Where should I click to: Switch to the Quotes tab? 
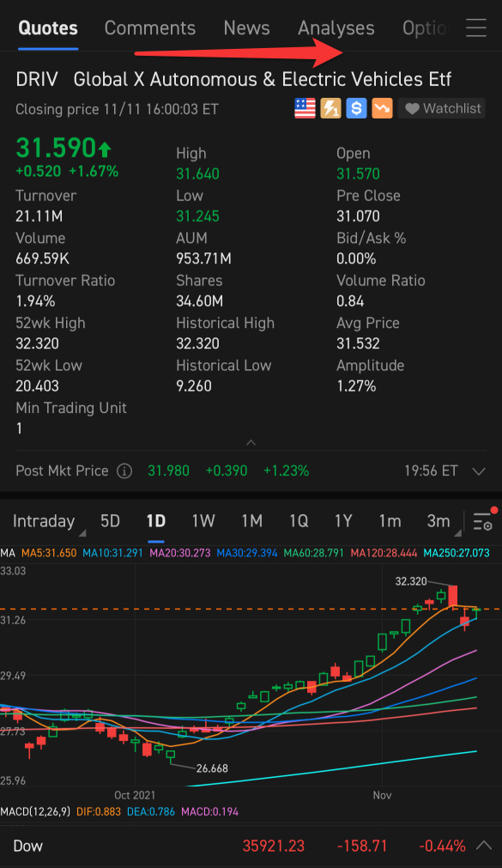(48, 28)
